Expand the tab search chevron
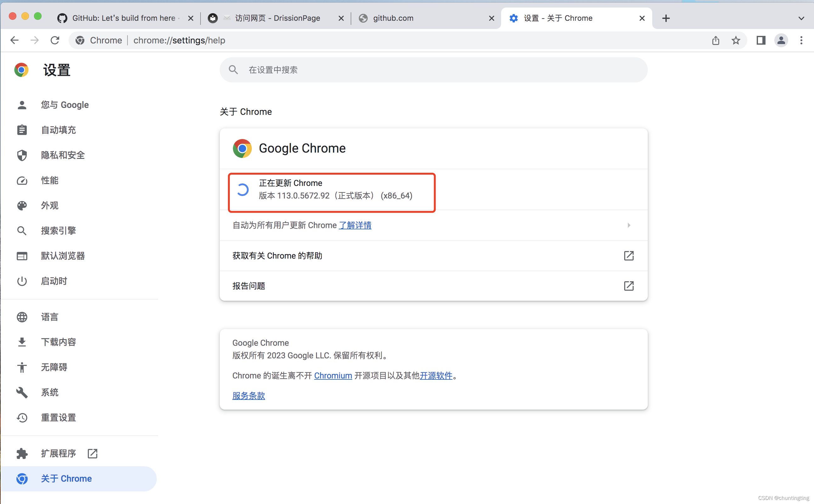Screen dimensions: 814x504 tap(801, 18)
